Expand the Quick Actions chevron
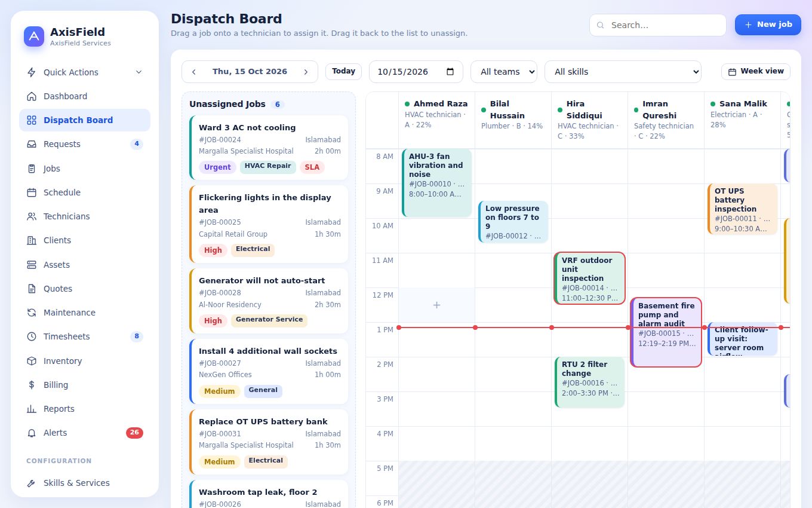Viewport: 812px width, 508px height. pos(139,72)
